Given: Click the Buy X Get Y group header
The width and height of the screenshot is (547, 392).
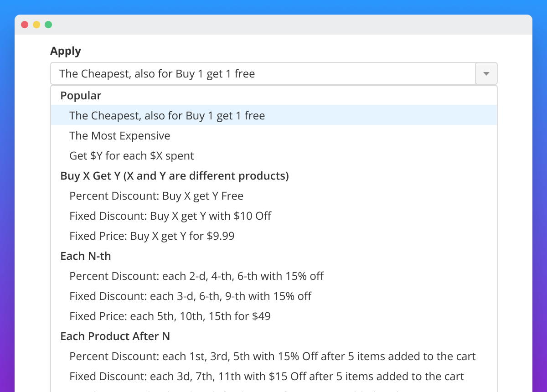Looking at the screenshot, I should 174,175.
